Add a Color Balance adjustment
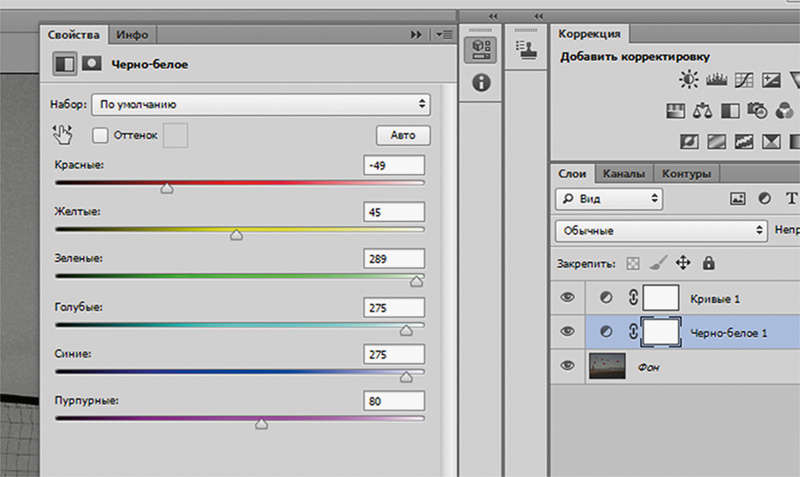The image size is (800, 477). (702, 109)
